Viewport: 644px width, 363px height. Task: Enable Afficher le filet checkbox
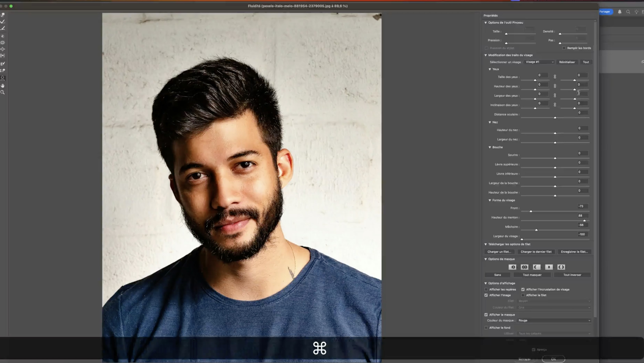523,295
